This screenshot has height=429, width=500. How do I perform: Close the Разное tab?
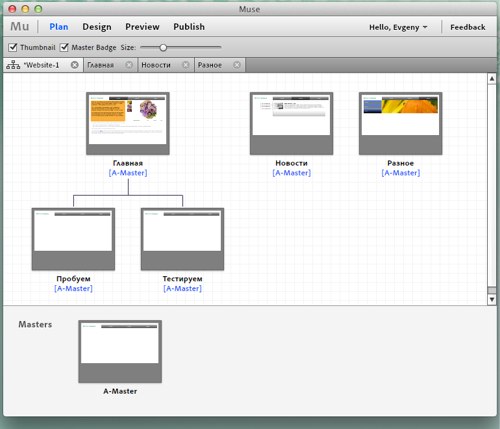point(237,65)
